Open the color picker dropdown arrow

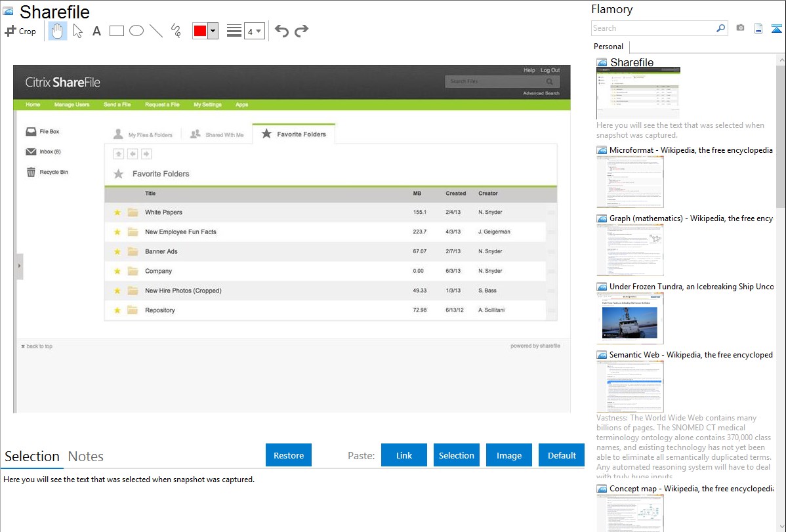click(213, 31)
